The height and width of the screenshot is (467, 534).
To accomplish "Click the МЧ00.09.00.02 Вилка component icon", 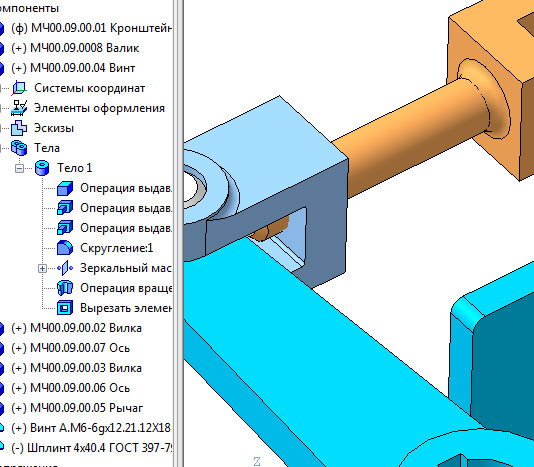I will point(1,328).
